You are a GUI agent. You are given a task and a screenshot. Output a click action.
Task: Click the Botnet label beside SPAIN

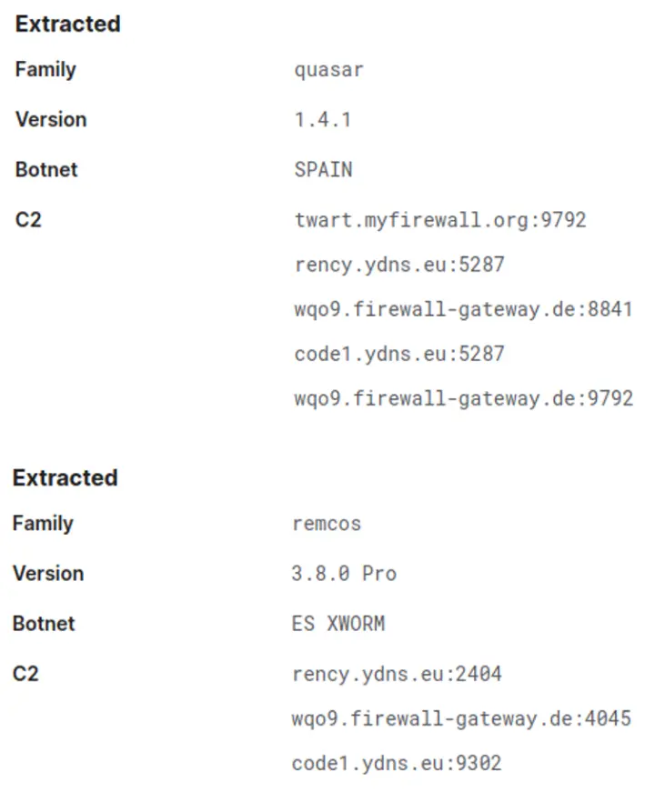click(x=46, y=170)
